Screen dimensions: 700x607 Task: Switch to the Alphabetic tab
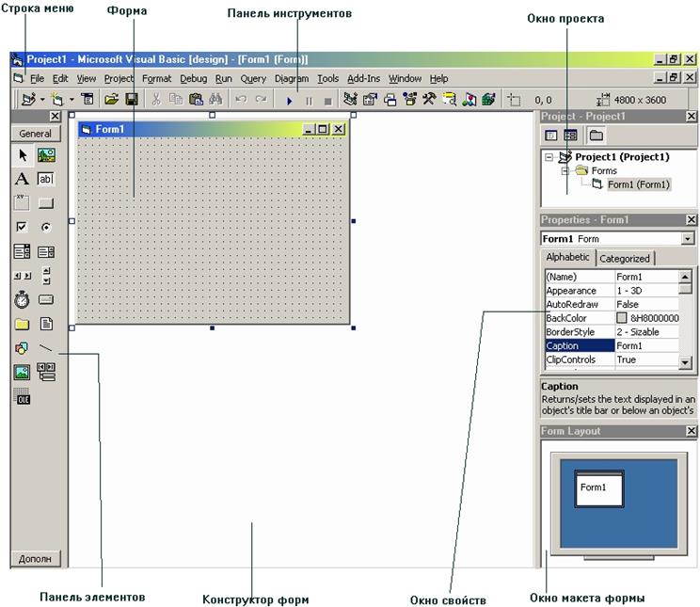click(x=567, y=257)
